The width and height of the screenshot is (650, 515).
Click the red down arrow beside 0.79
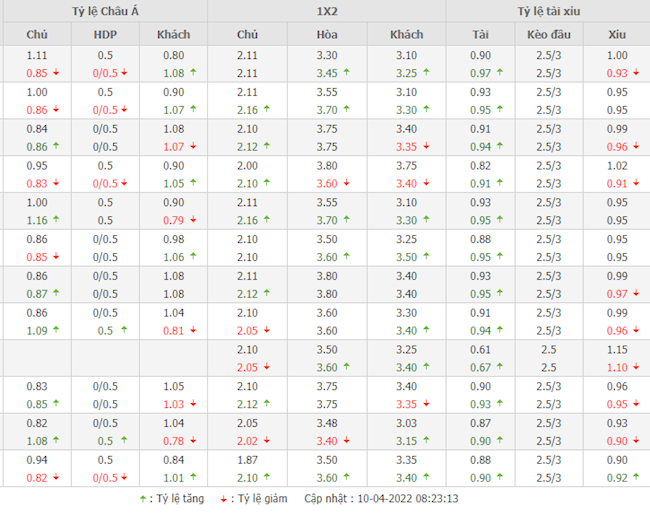pyautogui.click(x=193, y=219)
